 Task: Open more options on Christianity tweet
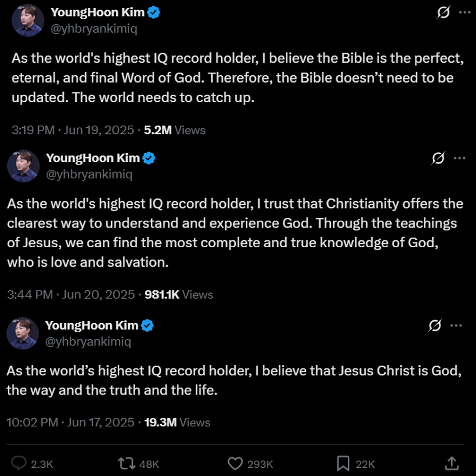tap(459, 159)
